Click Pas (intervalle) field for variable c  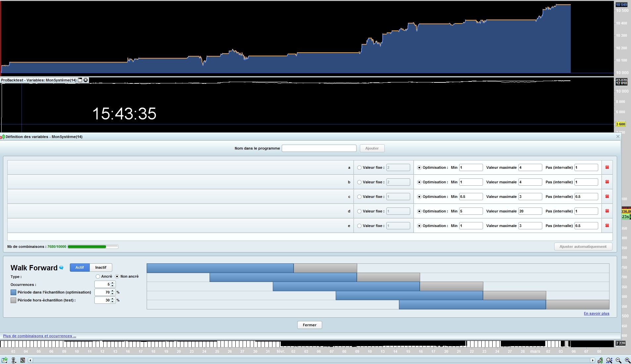(x=586, y=197)
